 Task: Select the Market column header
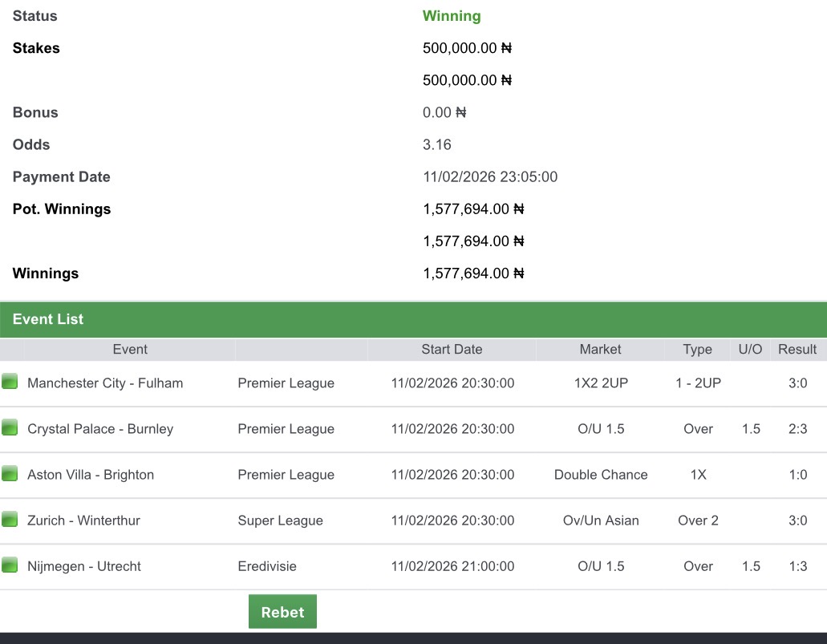pos(600,349)
